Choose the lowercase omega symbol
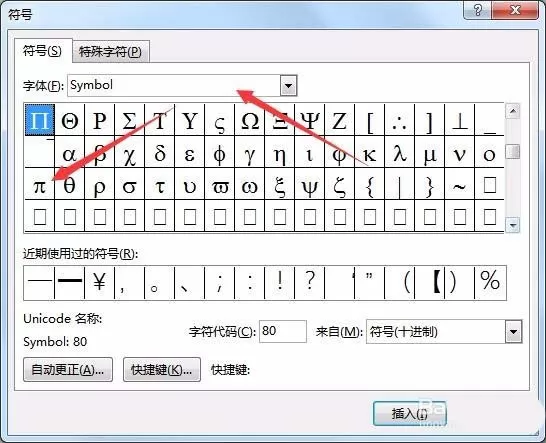This screenshot has width=546, height=443. [250, 184]
